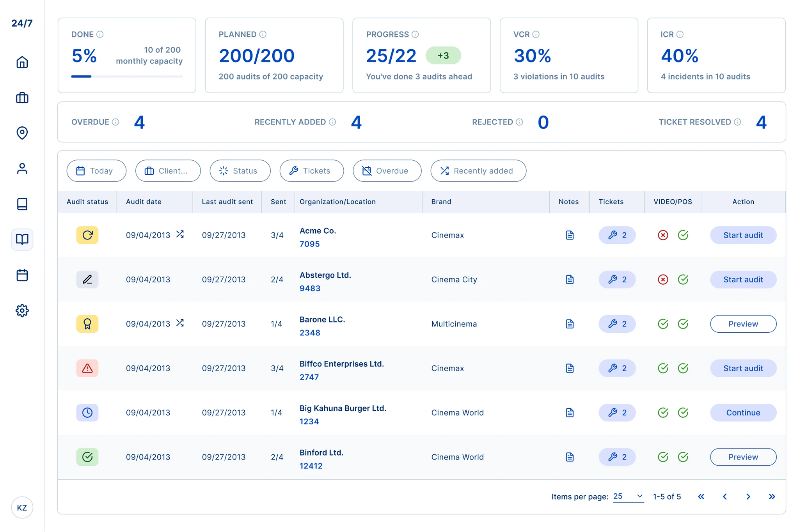799x532 pixels.
Task: Open the settings gear in the sidebar
Action: point(22,310)
